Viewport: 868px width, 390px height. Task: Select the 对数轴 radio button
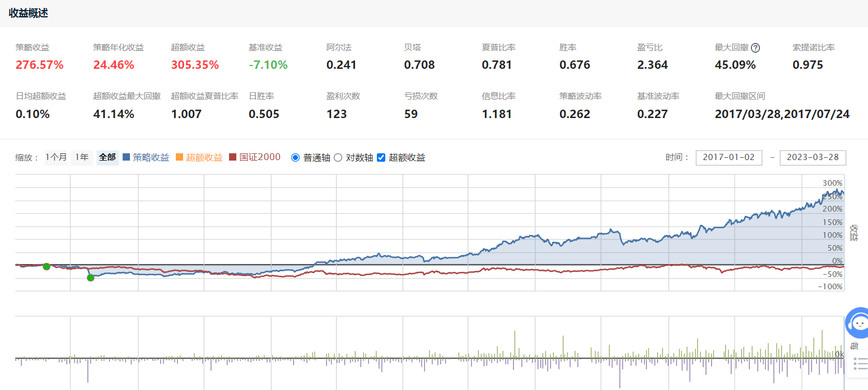click(338, 158)
